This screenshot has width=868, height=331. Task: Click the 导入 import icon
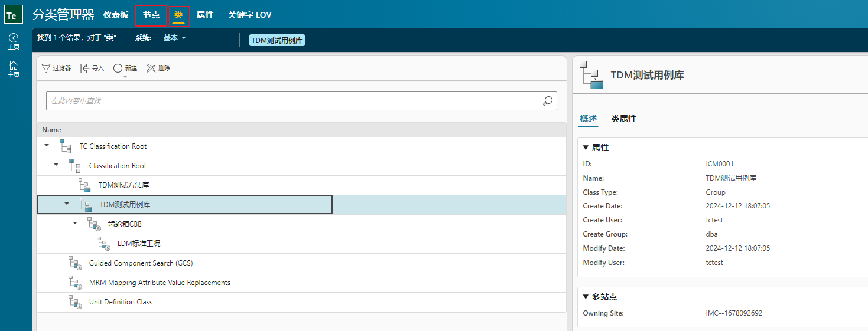[85, 68]
